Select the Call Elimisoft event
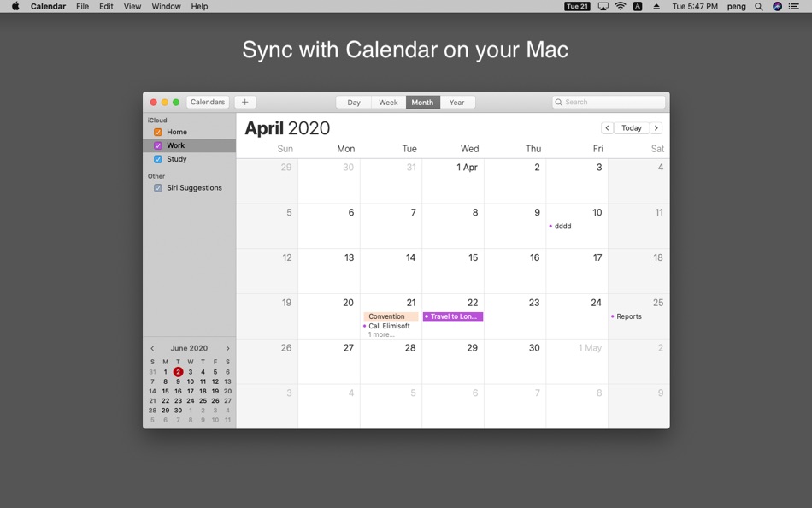This screenshot has height=508, width=812. 389,326
